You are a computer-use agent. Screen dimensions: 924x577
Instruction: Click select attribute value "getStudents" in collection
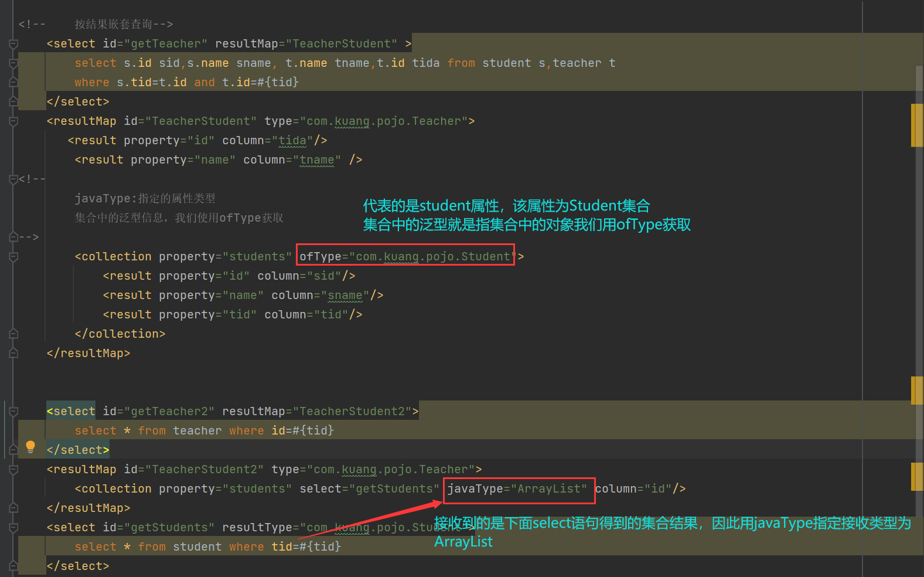pyautogui.click(x=394, y=489)
